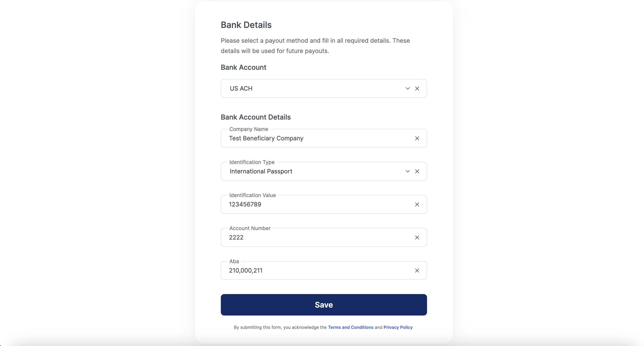Save the bank details form

(x=324, y=305)
